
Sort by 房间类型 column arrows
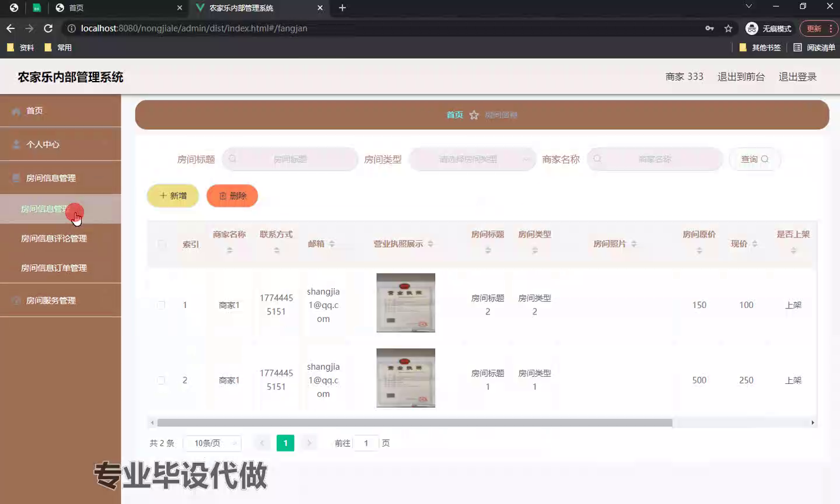(x=534, y=250)
